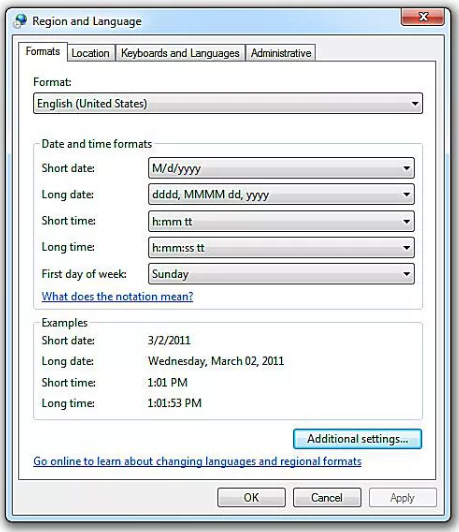Open the Long time format dropdown
Viewport: 459px width, 532px height.
pos(281,248)
